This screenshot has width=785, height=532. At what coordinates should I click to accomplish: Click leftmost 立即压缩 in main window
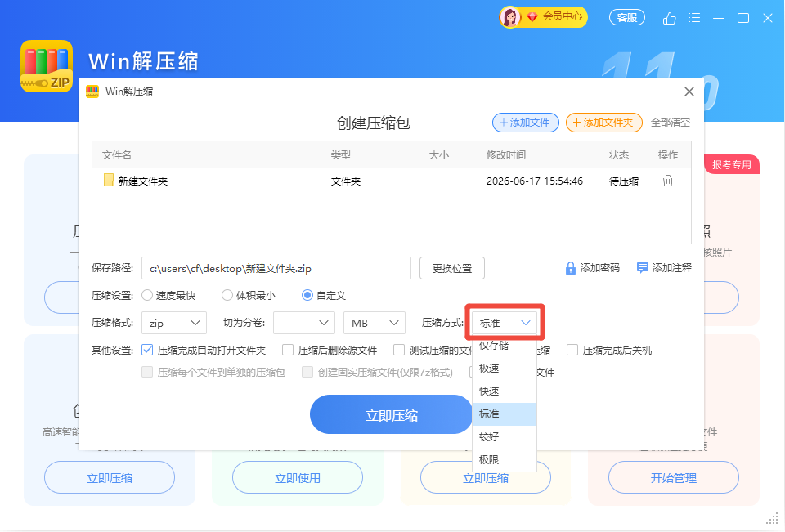(x=110, y=477)
